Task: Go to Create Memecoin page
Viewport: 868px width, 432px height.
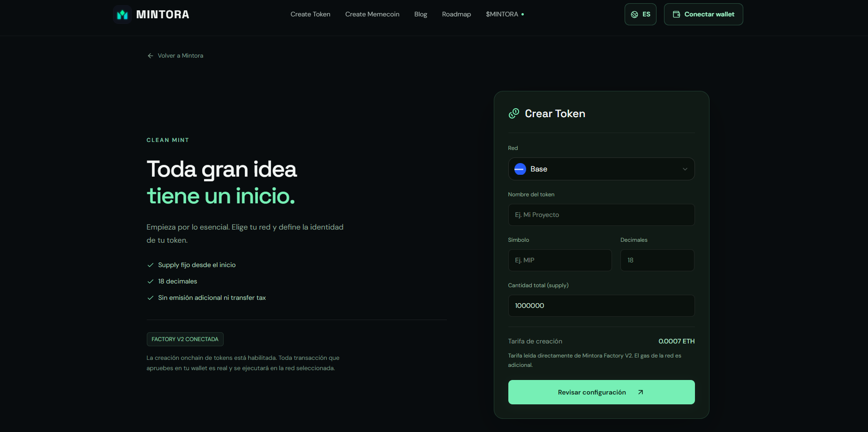Action: [x=372, y=15]
